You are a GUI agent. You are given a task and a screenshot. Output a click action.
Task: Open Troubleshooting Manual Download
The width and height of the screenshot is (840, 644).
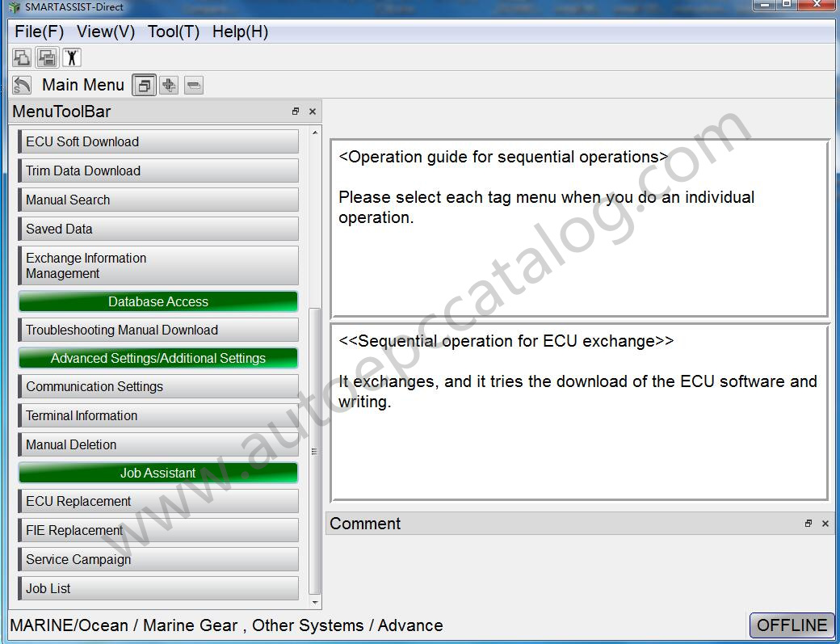158,330
